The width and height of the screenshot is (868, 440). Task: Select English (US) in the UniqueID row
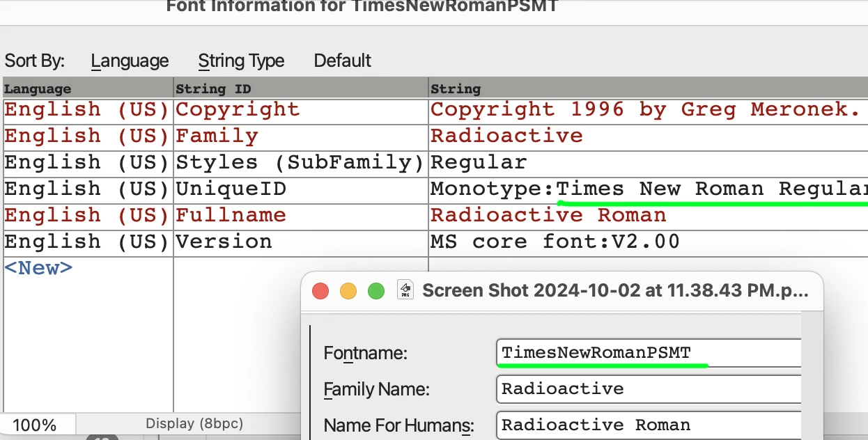coord(88,189)
